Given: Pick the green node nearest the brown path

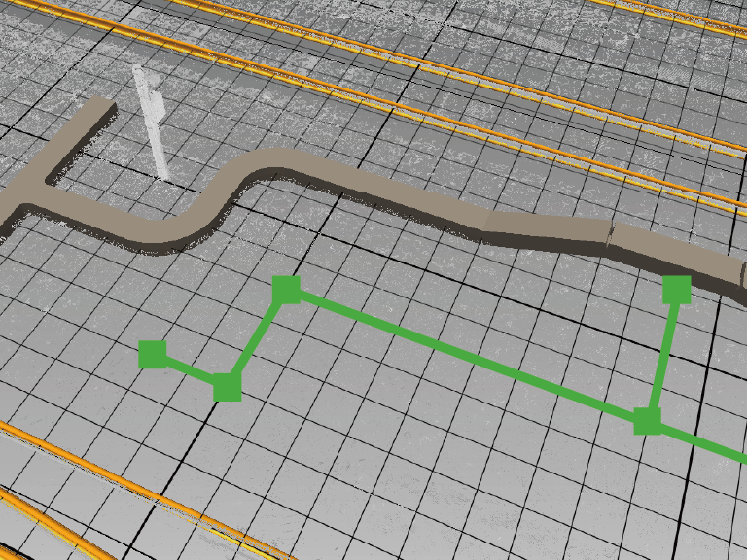Looking at the screenshot, I should (677, 290).
